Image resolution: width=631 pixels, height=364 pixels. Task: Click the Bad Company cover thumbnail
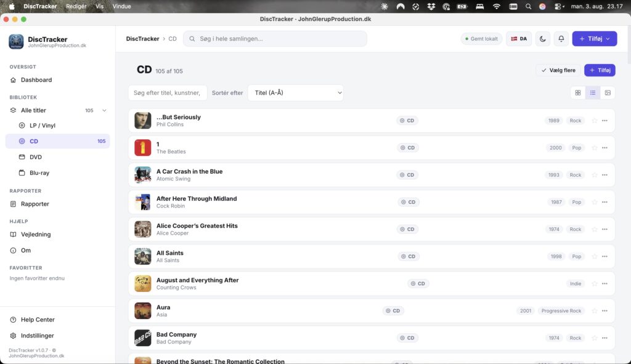click(142, 338)
